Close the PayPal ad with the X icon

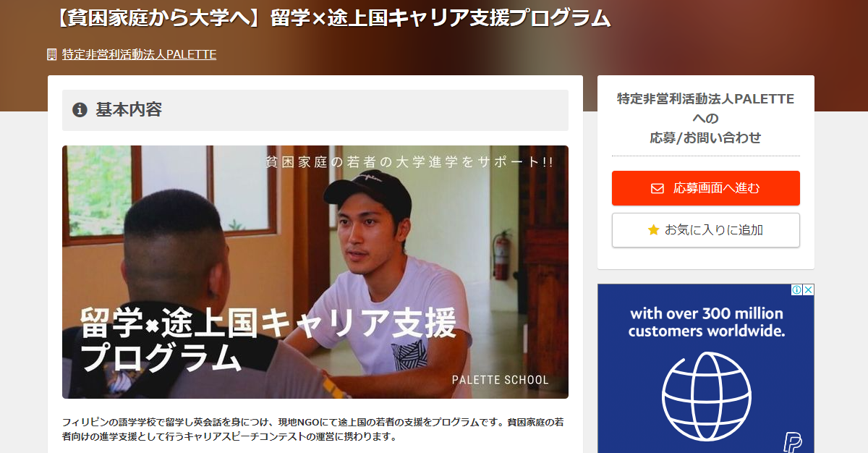(x=809, y=289)
